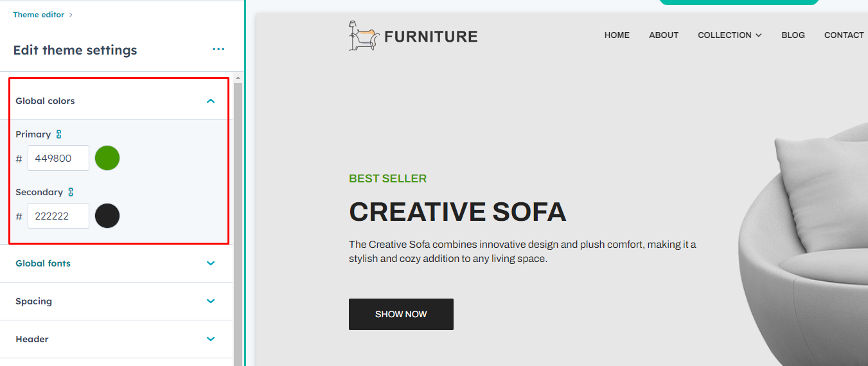
Task: Click the Contact navigation item
Action: tap(844, 35)
